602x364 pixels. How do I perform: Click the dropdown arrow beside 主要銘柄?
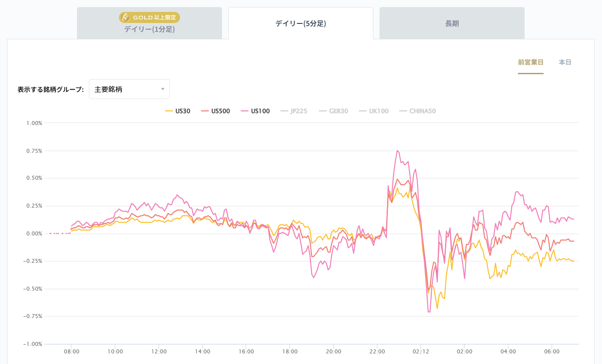162,89
